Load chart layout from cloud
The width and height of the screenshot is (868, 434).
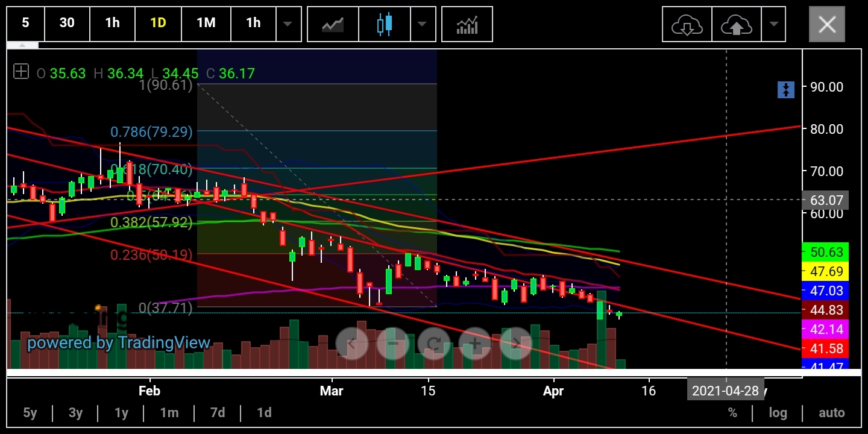click(x=687, y=24)
